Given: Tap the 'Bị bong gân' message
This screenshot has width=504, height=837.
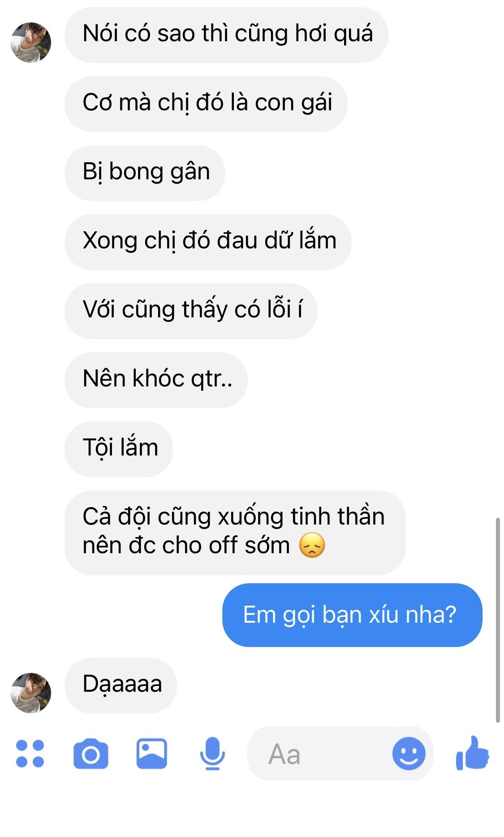Looking at the screenshot, I should (145, 173).
